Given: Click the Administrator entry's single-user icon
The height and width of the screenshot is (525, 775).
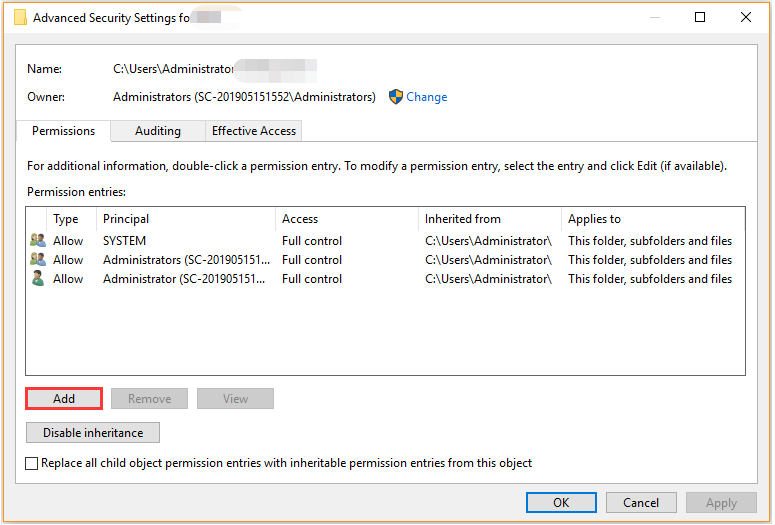Looking at the screenshot, I should coord(38,279).
